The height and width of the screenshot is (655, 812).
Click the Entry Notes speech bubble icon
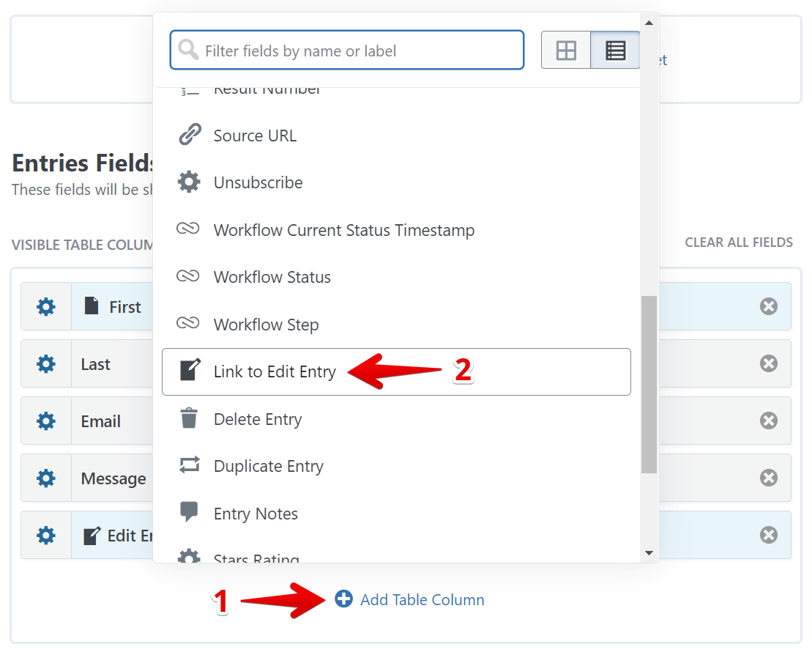189,513
